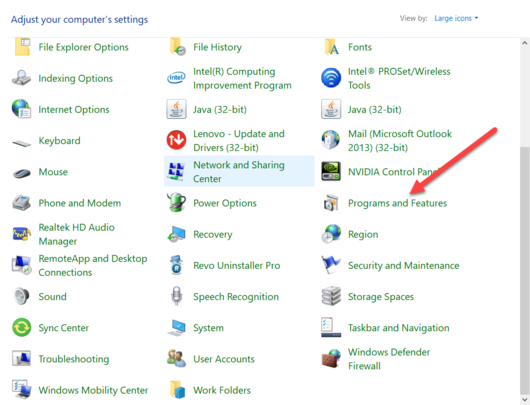Click the Work Folders icon
The height and width of the screenshot is (405, 530).
click(177, 390)
